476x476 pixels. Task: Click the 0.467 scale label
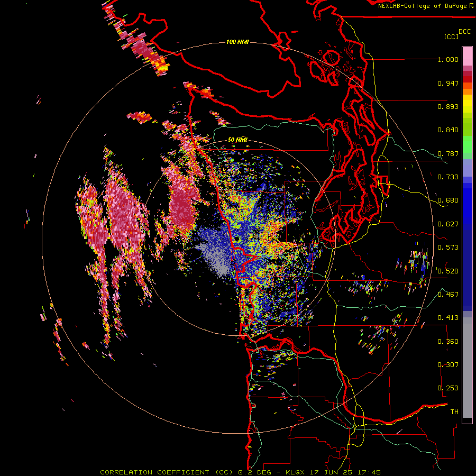click(448, 295)
